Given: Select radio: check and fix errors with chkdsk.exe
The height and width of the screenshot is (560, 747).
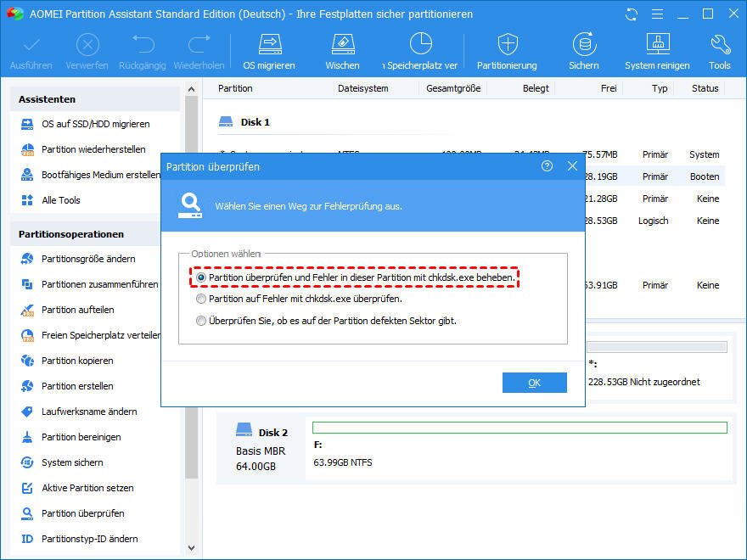Looking at the screenshot, I should pyautogui.click(x=201, y=277).
